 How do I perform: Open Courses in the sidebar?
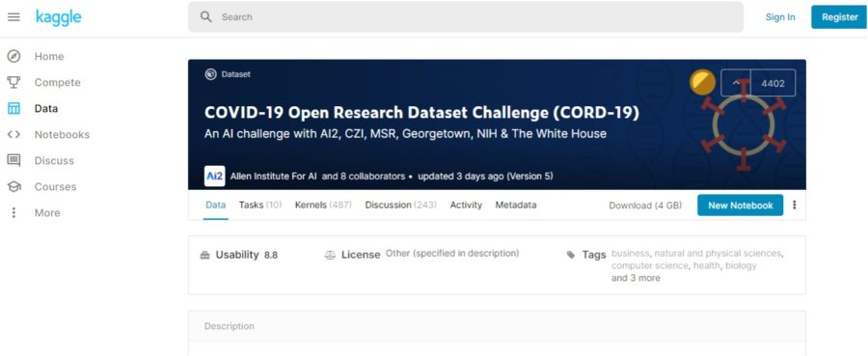point(55,186)
